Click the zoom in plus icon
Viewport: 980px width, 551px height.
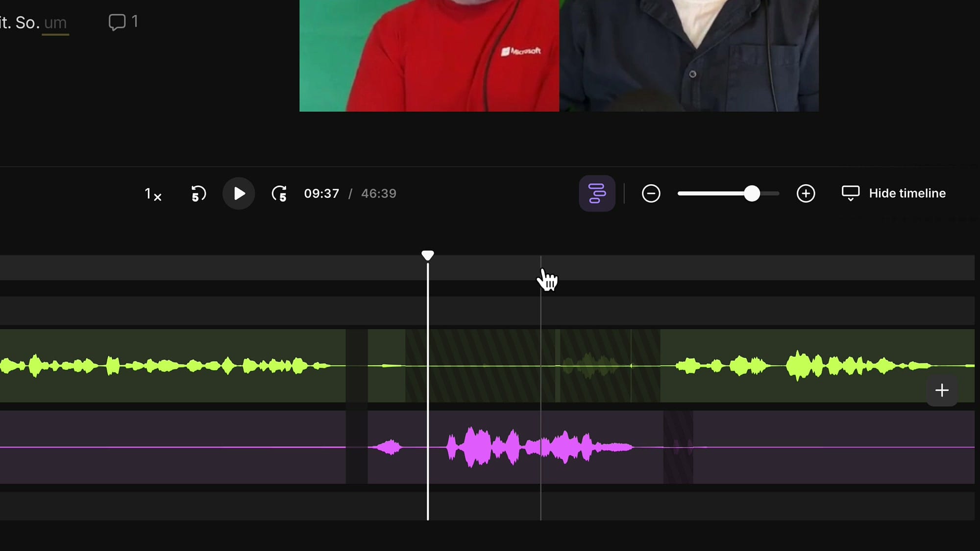click(806, 193)
